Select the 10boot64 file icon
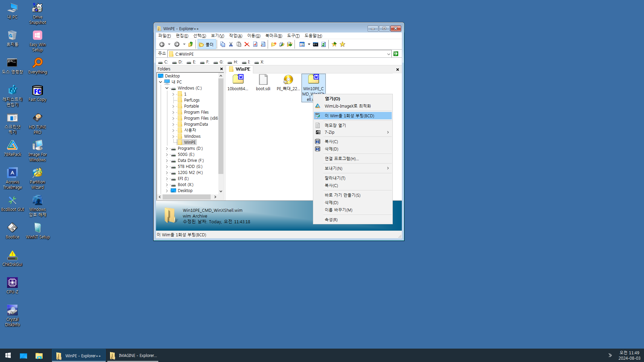 [238, 82]
